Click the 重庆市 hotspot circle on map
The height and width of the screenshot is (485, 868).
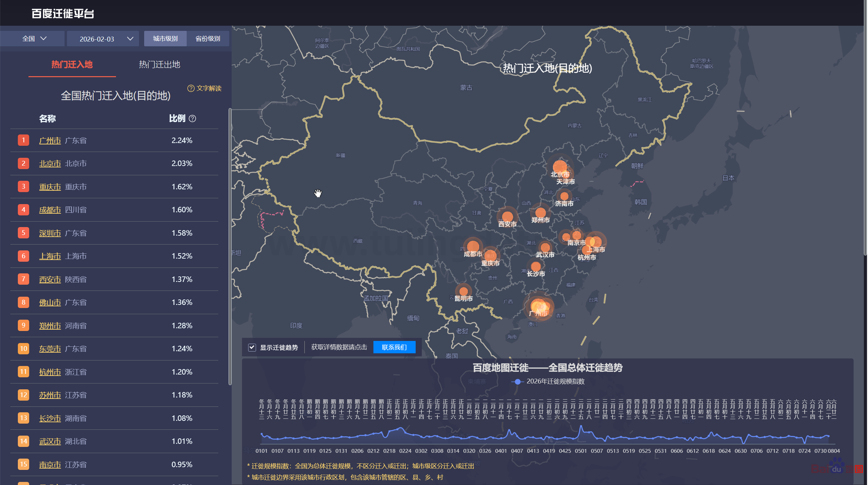point(490,256)
